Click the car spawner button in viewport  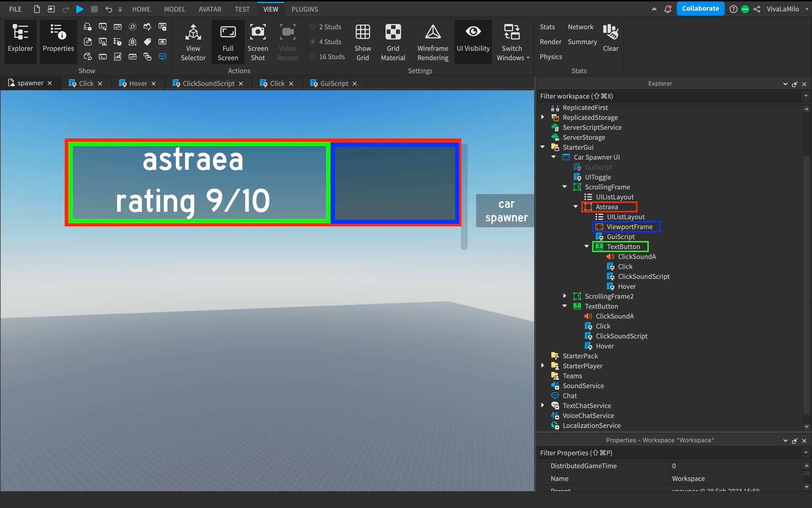tap(506, 210)
